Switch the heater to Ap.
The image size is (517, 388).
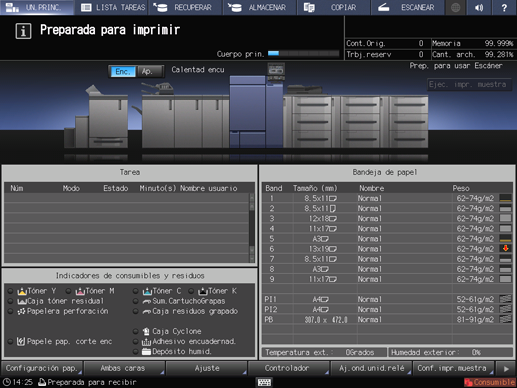(150, 71)
